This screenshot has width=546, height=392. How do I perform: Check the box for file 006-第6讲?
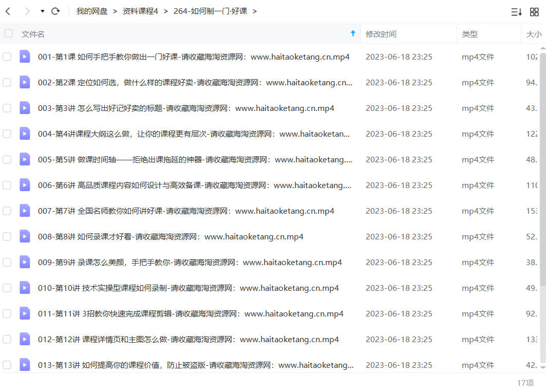pyautogui.click(x=7, y=185)
